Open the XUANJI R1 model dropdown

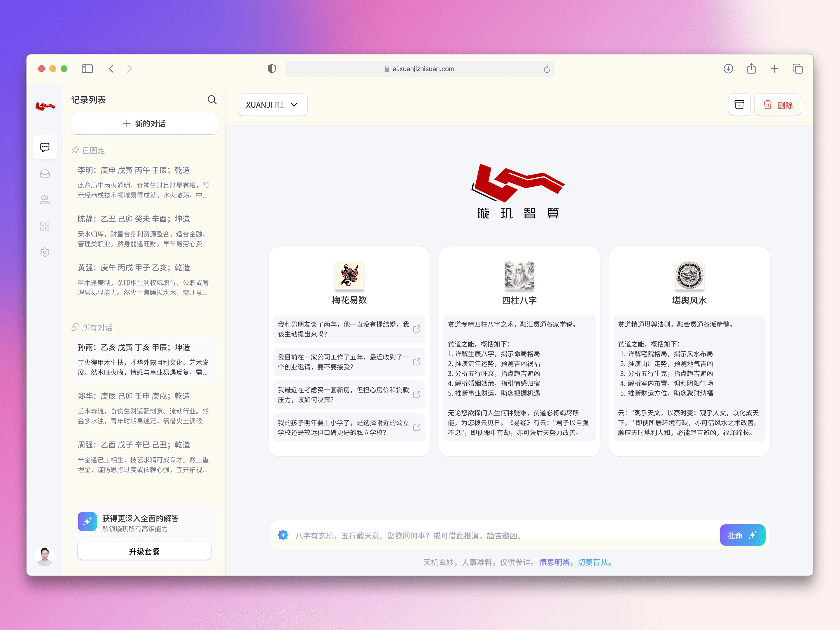click(x=273, y=105)
